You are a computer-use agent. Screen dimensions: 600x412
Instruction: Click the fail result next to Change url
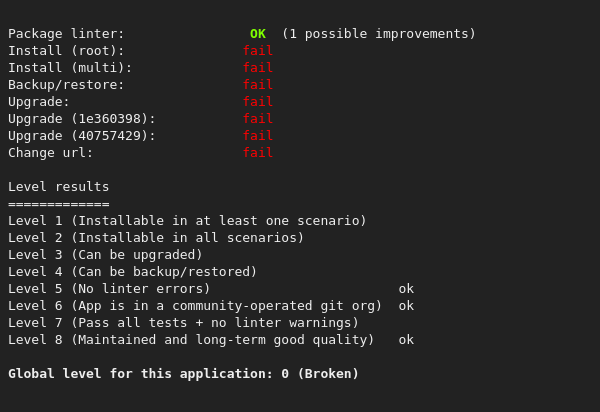pos(258,153)
